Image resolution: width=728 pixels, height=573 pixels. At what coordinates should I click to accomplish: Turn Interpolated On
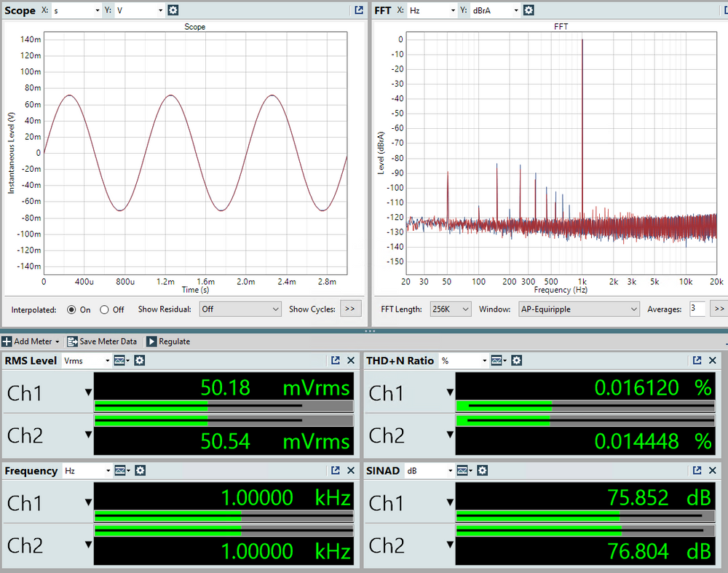click(x=71, y=309)
